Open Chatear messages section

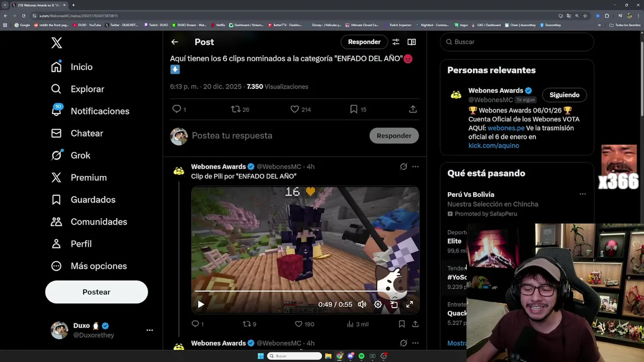point(77,133)
